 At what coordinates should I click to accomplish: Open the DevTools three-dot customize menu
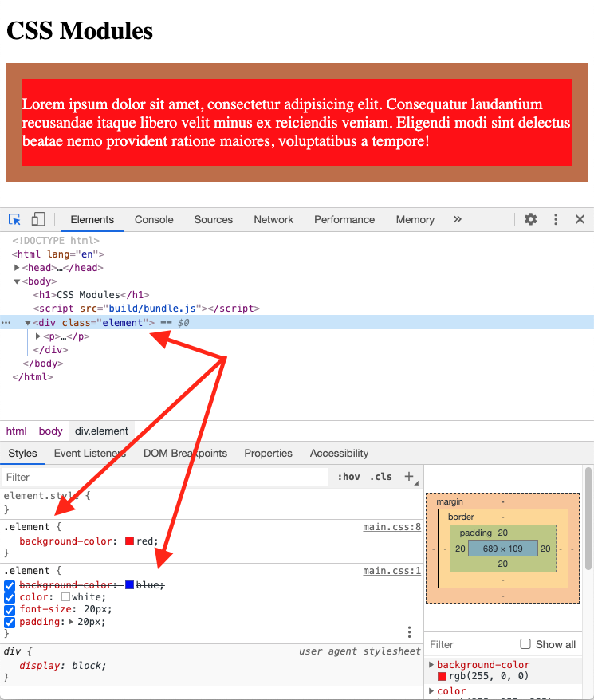coord(556,219)
